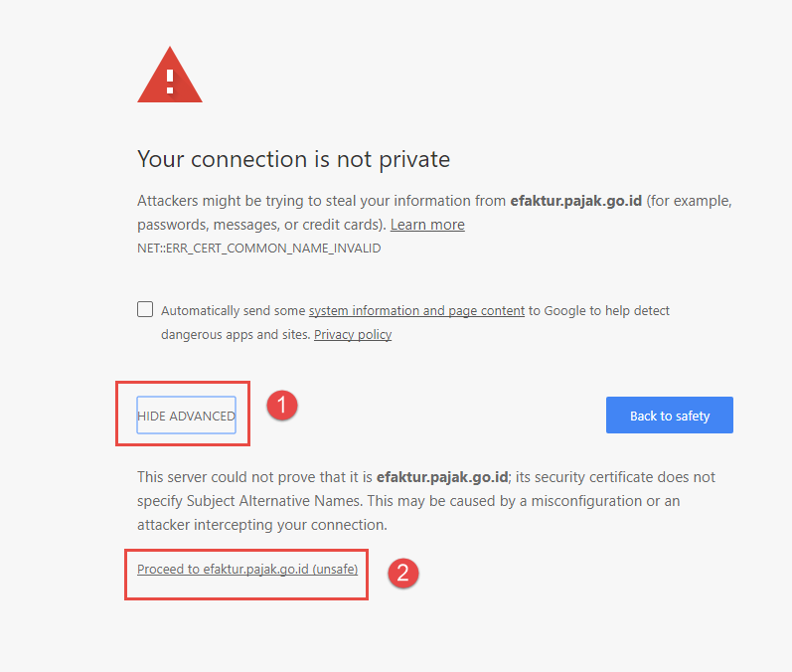Click the 'dangerous apps and sites' text
Image resolution: width=792 pixels, height=672 pixels.
tap(235, 334)
